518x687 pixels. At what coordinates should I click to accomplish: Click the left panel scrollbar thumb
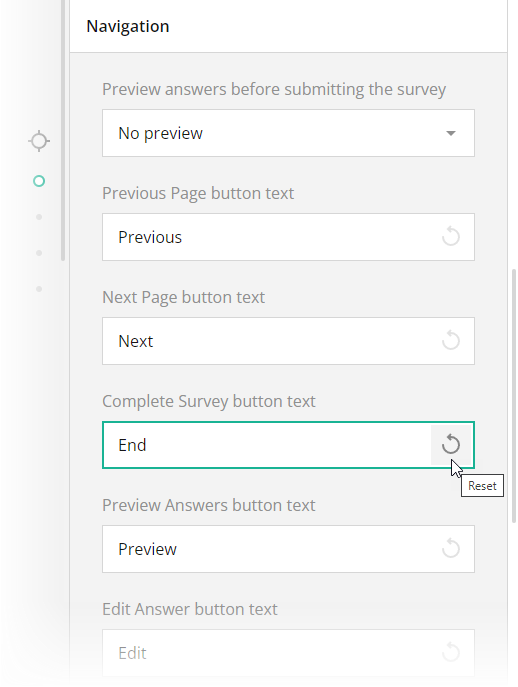(63, 131)
